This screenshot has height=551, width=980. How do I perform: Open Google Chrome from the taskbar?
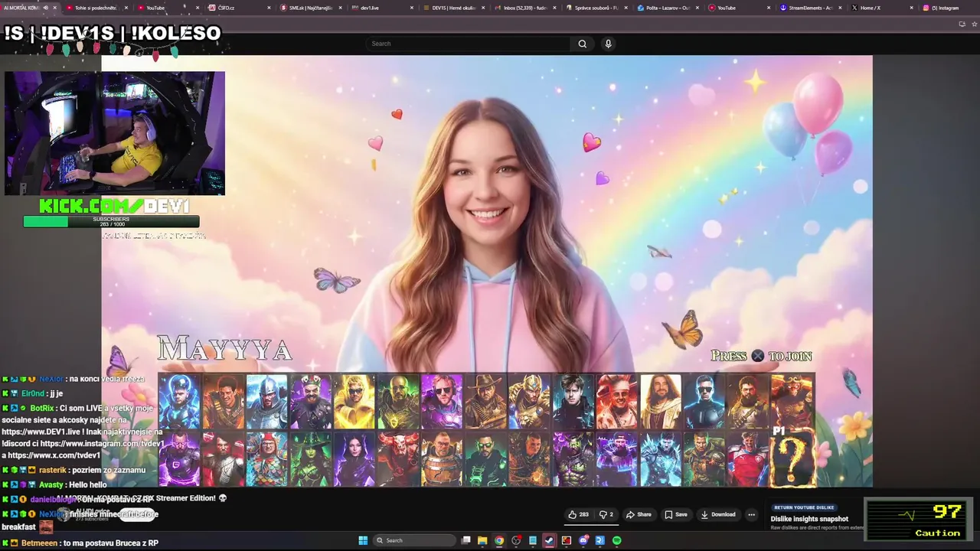(x=499, y=540)
